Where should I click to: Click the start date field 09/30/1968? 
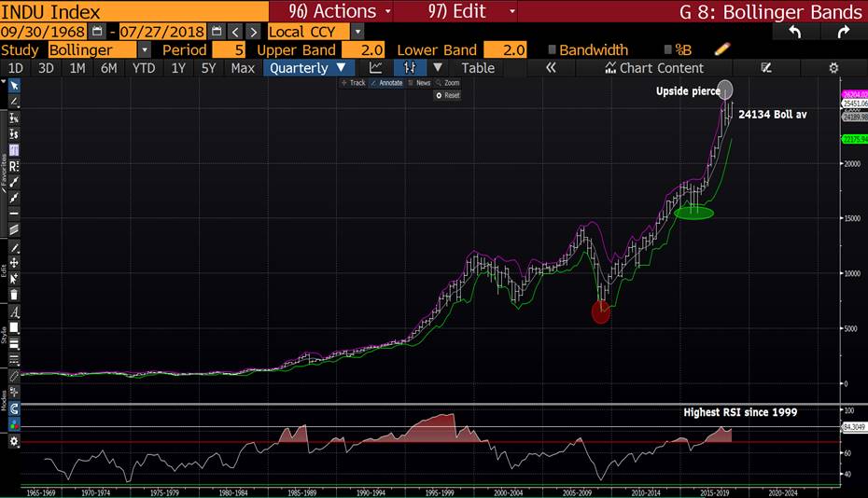pos(43,32)
